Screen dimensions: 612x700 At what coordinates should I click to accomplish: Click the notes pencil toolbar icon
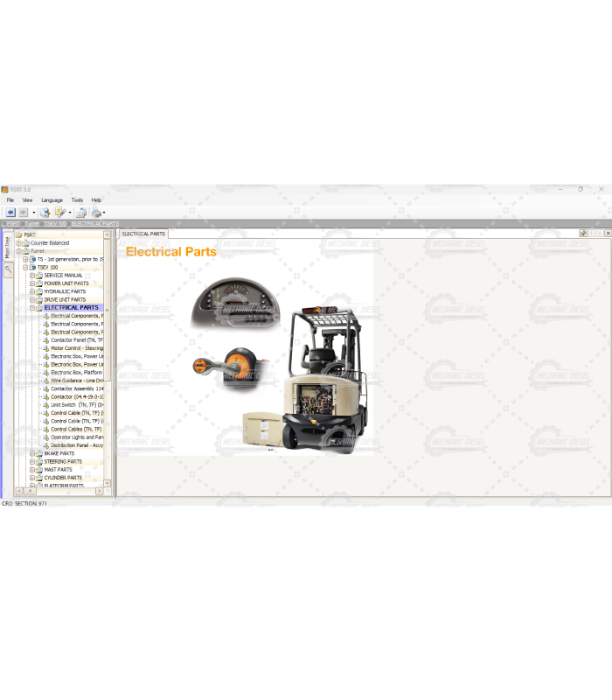[x=59, y=213]
